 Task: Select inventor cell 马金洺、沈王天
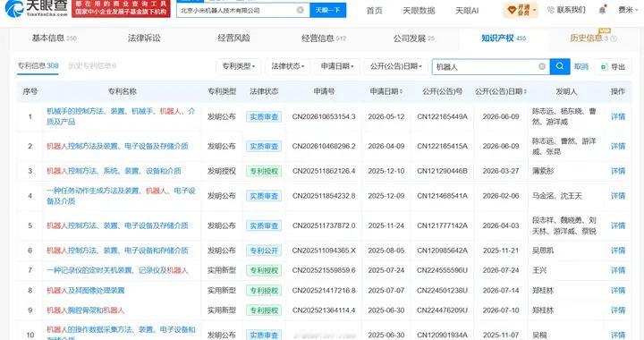pyautogui.click(x=557, y=196)
